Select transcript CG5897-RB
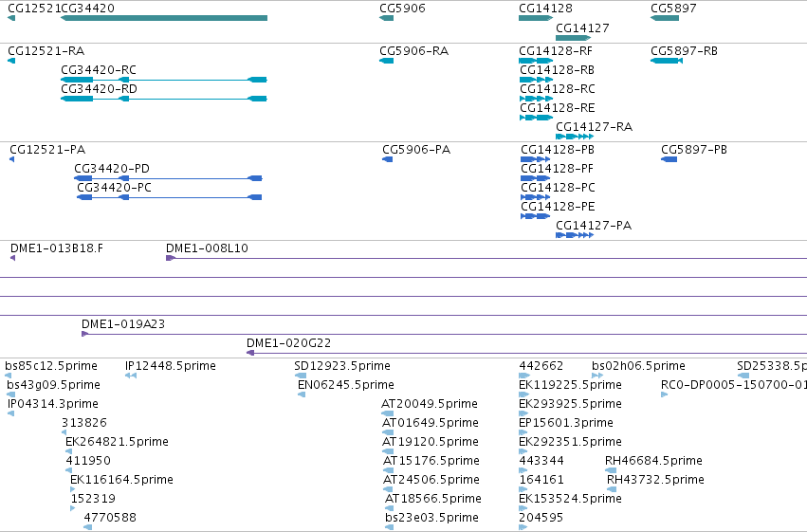807x532 pixels. tap(667, 61)
